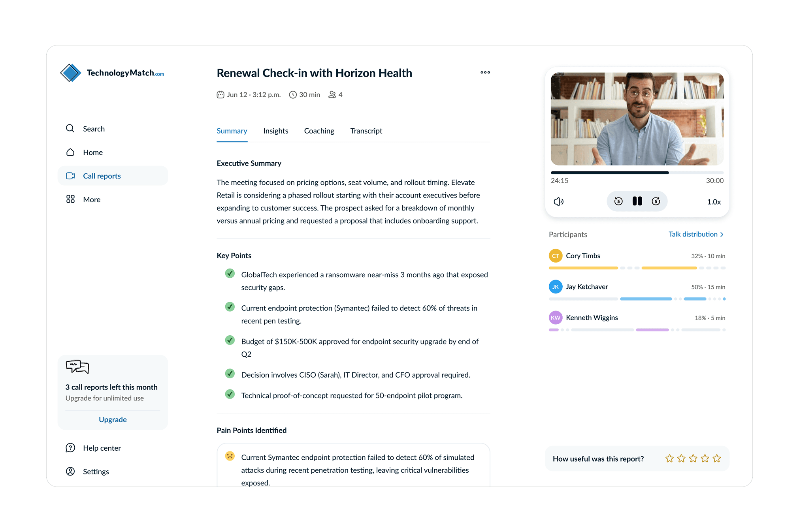Click the Call reports camera icon
Image resolution: width=799 pixels, height=532 pixels.
point(70,176)
